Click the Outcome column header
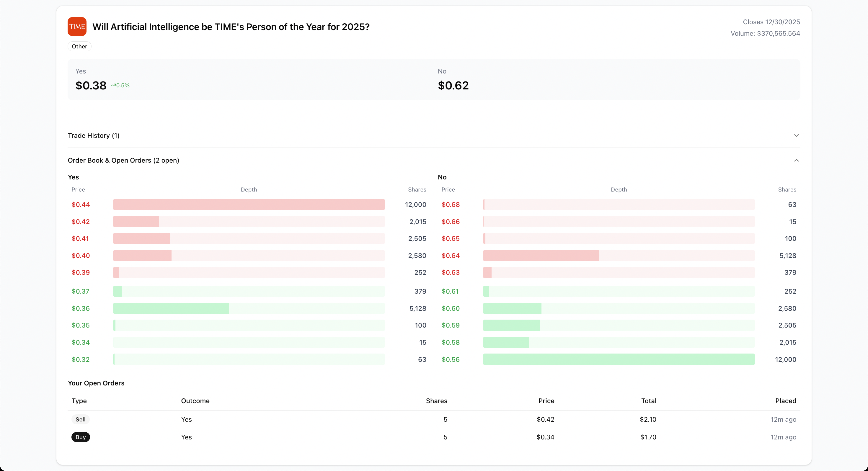The image size is (868, 471). click(x=195, y=400)
